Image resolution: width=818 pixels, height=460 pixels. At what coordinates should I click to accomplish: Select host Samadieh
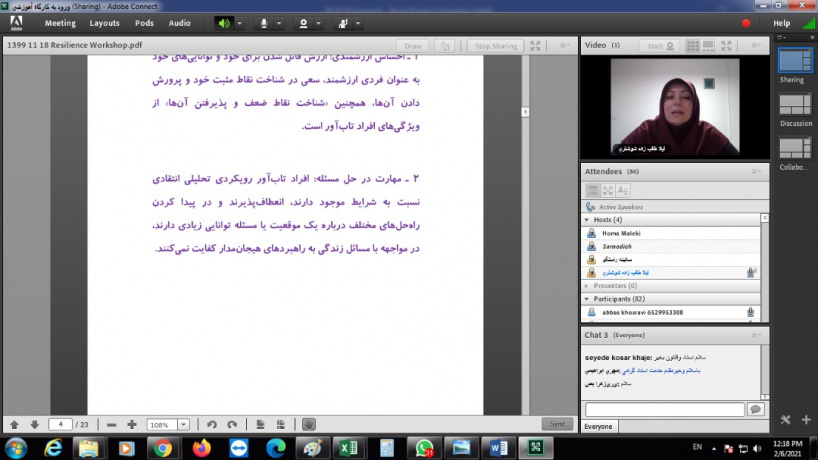coord(671,246)
